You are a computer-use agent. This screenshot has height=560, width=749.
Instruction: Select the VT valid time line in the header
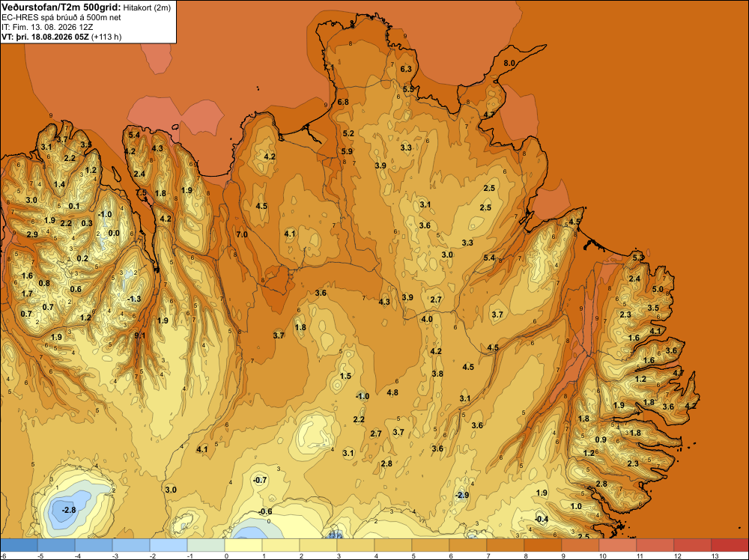click(61, 37)
